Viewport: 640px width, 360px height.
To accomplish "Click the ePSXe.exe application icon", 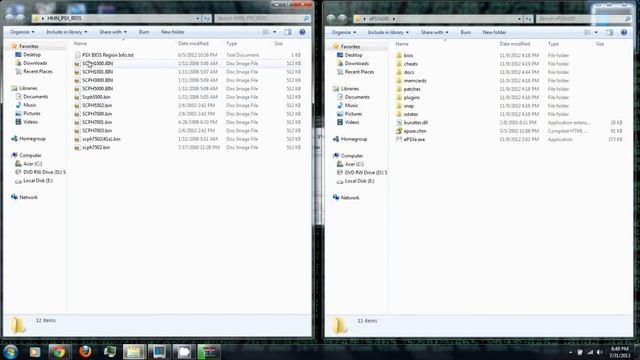I will (x=399, y=139).
